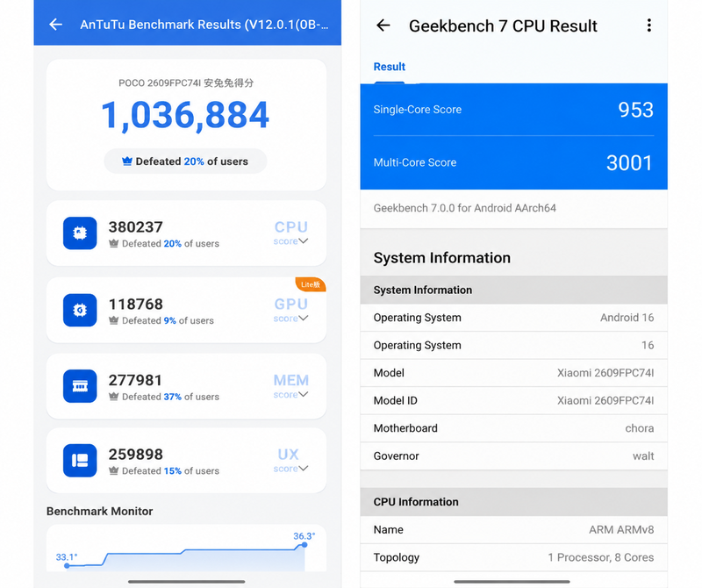Tap the Governor walt row
The height and width of the screenshot is (588, 702).
click(x=513, y=455)
